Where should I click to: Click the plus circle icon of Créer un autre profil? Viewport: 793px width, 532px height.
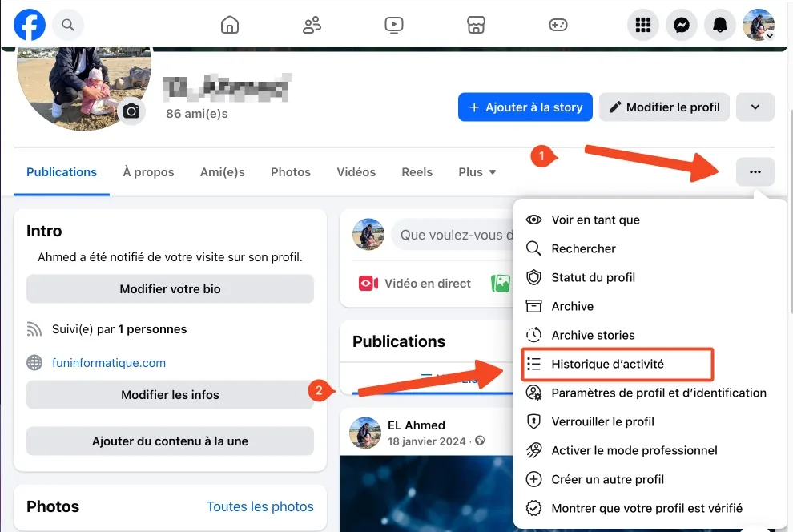click(x=533, y=479)
